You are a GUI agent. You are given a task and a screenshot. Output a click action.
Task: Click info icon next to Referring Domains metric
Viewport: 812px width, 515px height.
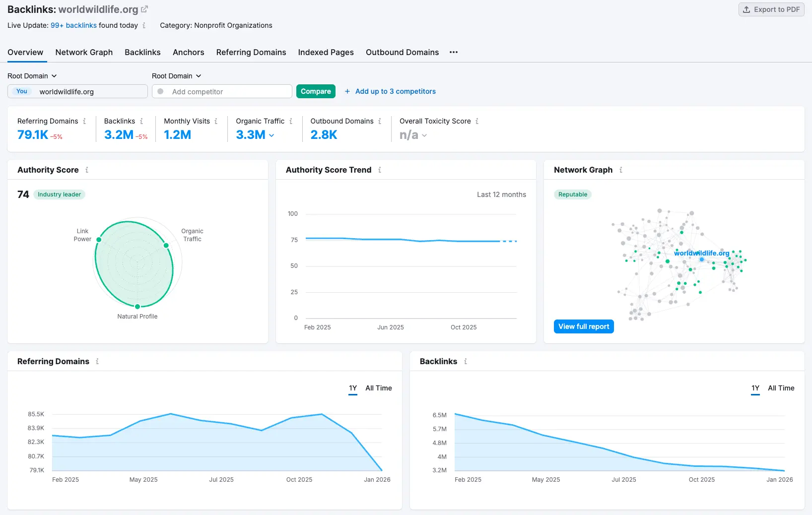(84, 121)
